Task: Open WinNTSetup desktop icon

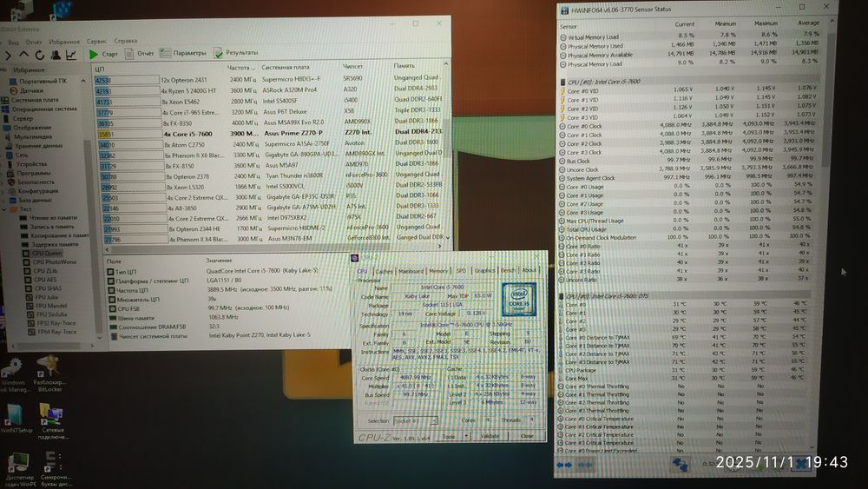Action: 16,419
